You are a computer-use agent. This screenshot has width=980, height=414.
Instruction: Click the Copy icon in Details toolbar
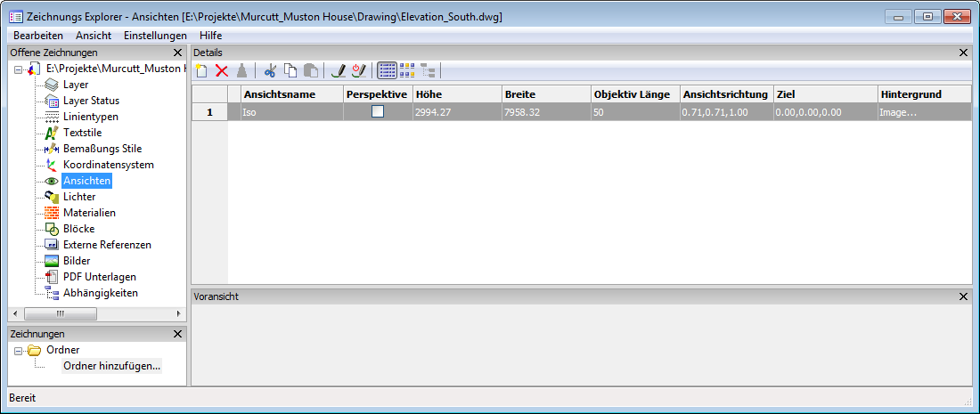[x=290, y=70]
